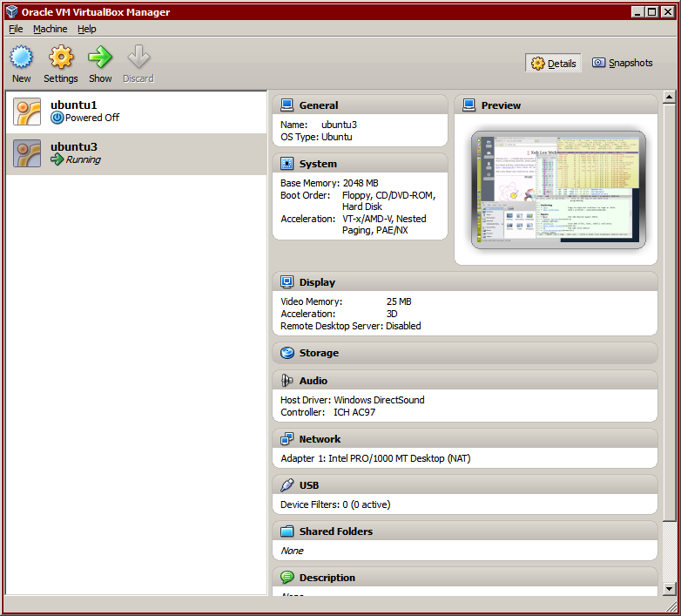Click the New virtual machine icon

click(x=21, y=57)
